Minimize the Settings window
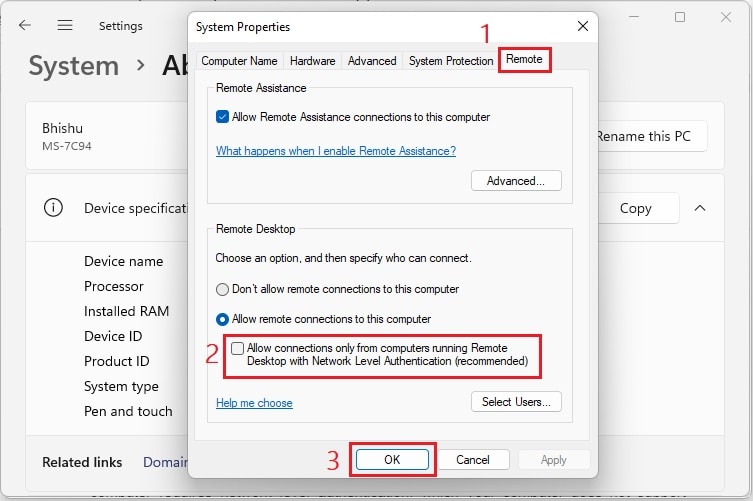Image resolution: width=753 pixels, height=501 pixels. [634, 17]
